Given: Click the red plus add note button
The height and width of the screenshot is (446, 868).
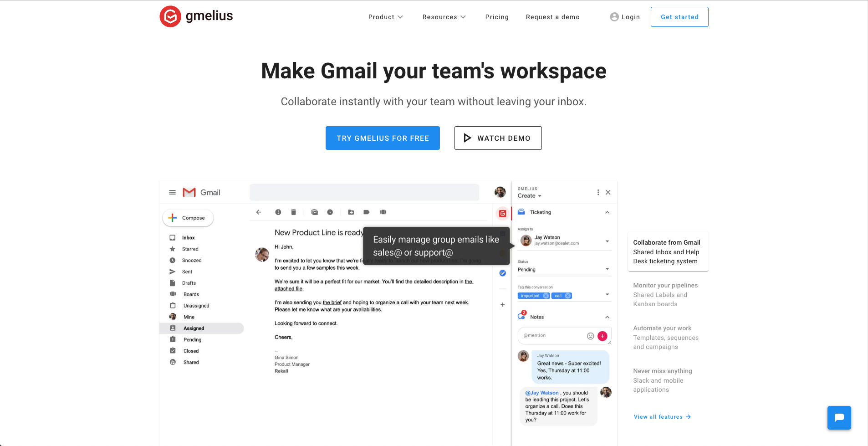Looking at the screenshot, I should [602, 336].
